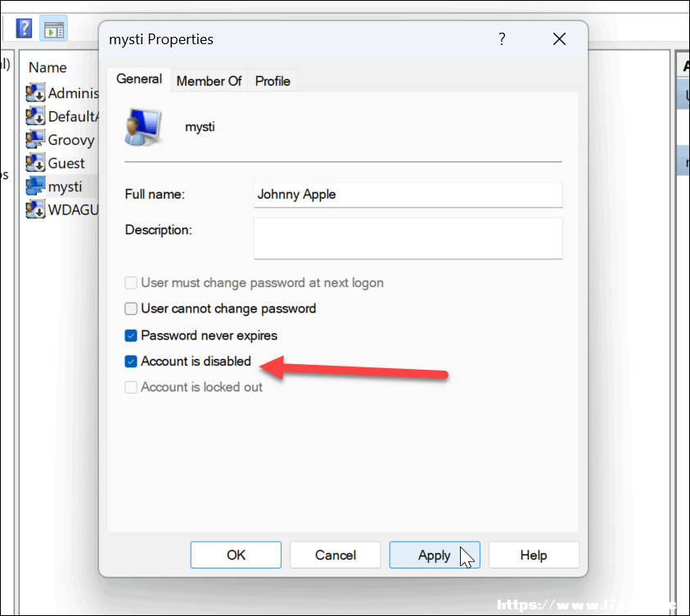
Task: Open the Profile tab
Action: [x=273, y=81]
